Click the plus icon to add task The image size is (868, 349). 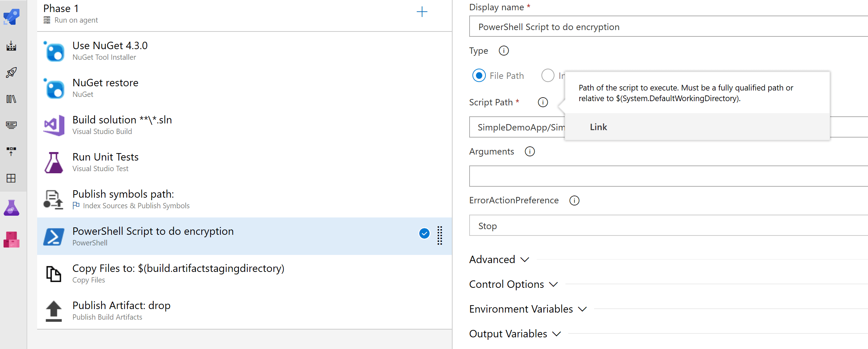point(422,12)
